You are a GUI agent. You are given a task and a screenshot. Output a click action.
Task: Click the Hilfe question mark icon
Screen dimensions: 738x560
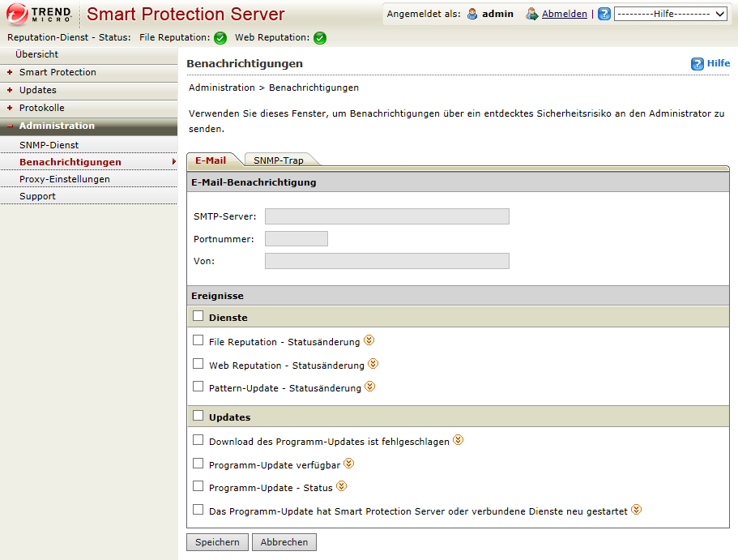697,64
